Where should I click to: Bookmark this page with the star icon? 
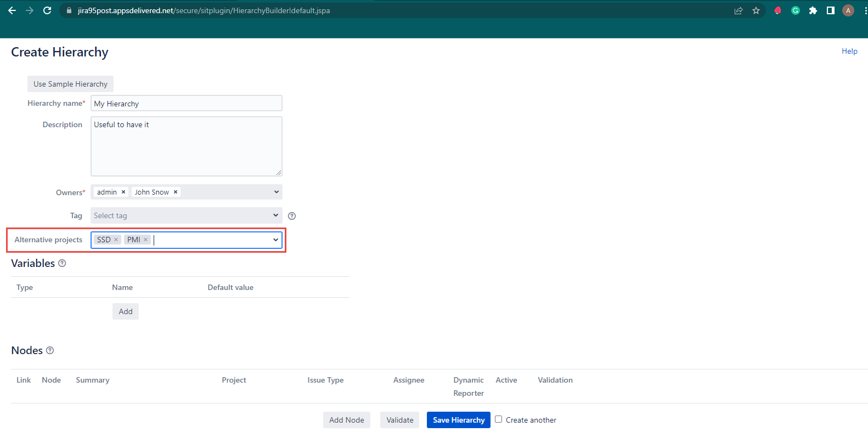[756, 10]
